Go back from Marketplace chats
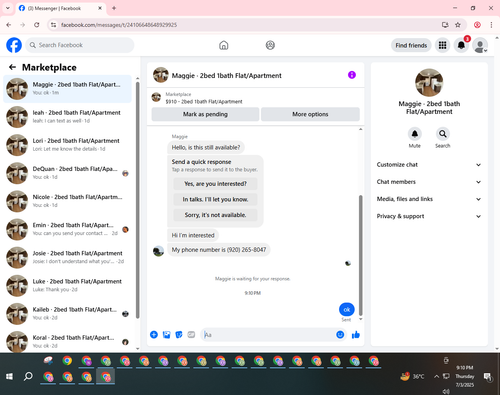Image resolution: width=500 pixels, height=395 pixels. (12, 67)
